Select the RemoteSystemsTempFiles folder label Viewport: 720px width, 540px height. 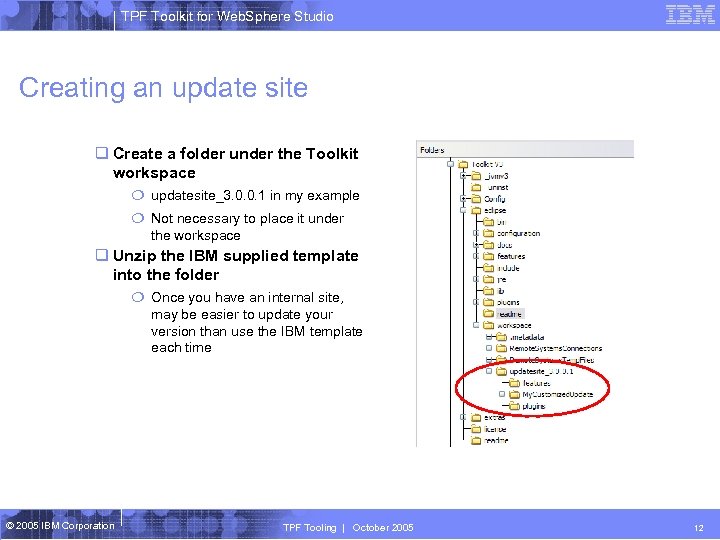(x=552, y=360)
